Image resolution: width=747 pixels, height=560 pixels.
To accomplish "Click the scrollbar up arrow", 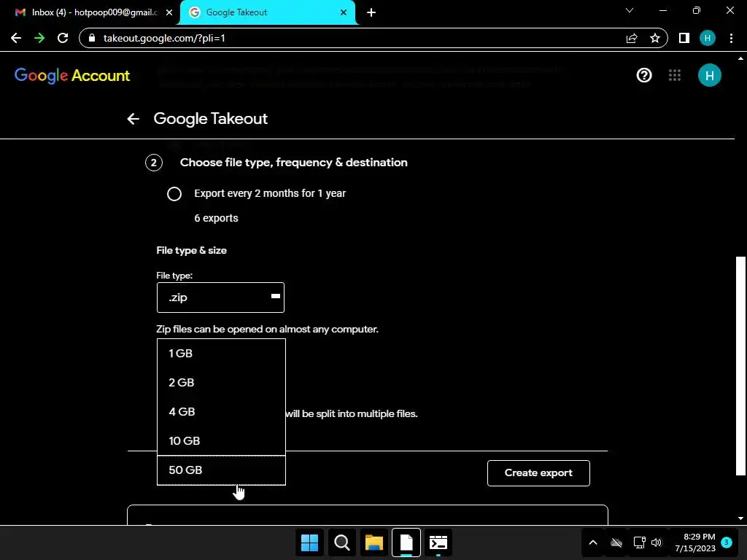I will pyautogui.click(x=740, y=58).
